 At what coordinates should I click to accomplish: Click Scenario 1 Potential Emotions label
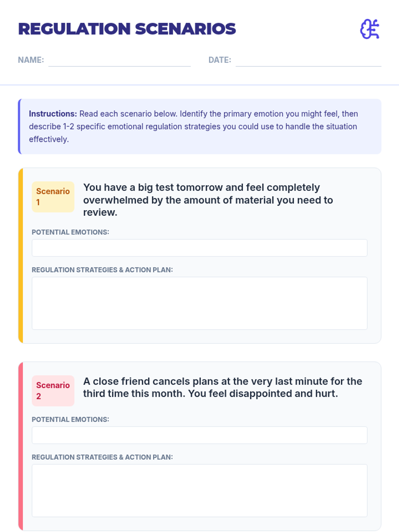click(70, 232)
